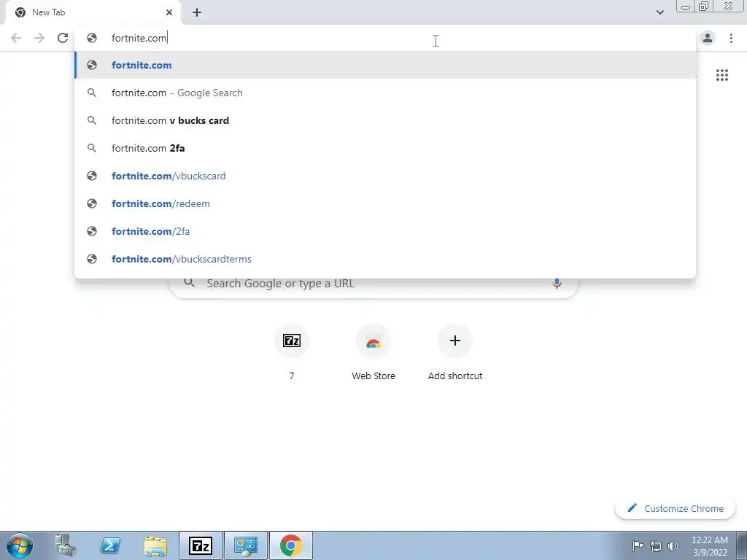Image resolution: width=747 pixels, height=560 pixels.
Task: Click the network tray icon
Action: click(656, 546)
